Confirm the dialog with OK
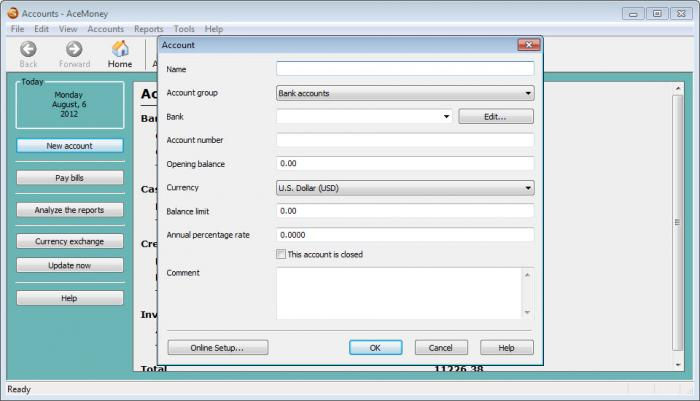This screenshot has height=401, width=700. tap(375, 347)
